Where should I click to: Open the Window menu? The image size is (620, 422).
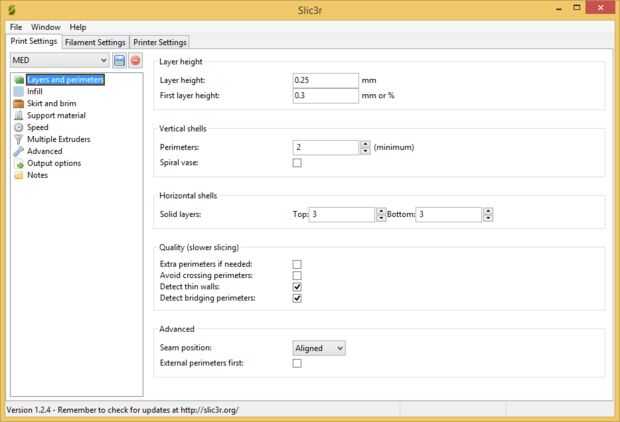click(46, 27)
